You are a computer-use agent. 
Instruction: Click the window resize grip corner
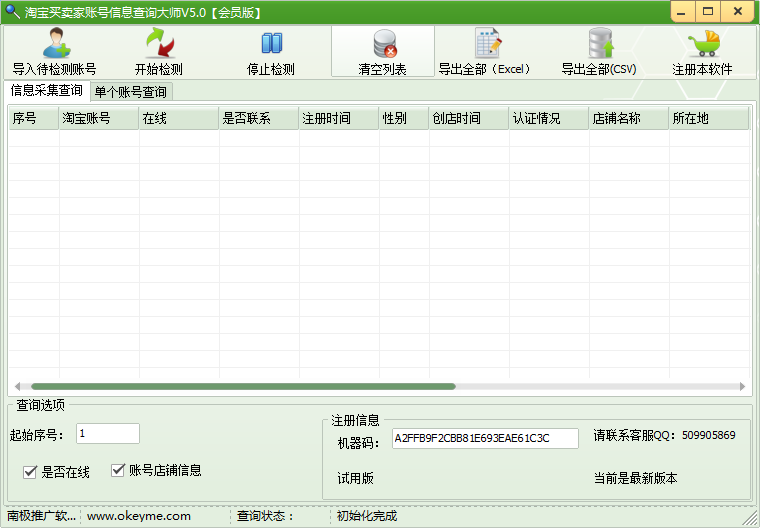point(751,518)
